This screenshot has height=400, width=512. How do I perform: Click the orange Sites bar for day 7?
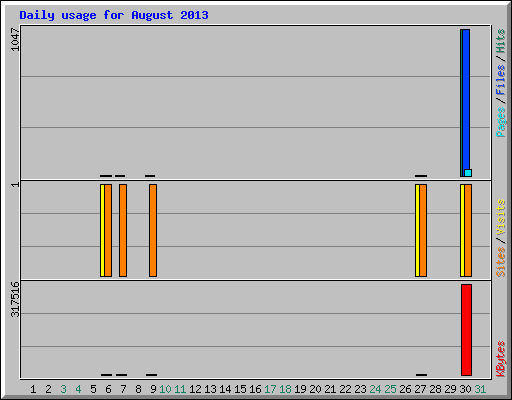123,230
